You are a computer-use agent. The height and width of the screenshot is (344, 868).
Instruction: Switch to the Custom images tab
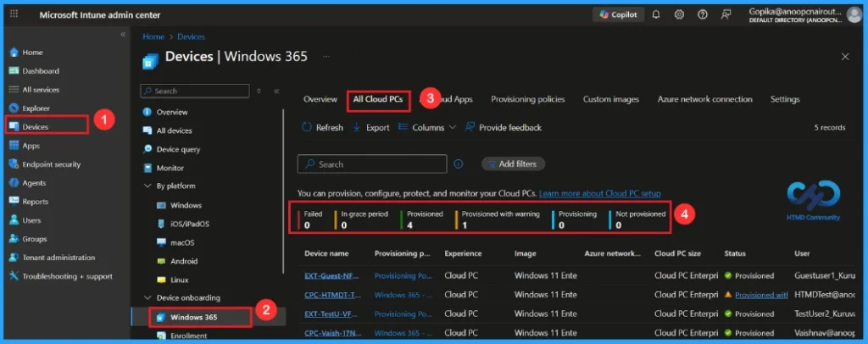click(x=611, y=99)
